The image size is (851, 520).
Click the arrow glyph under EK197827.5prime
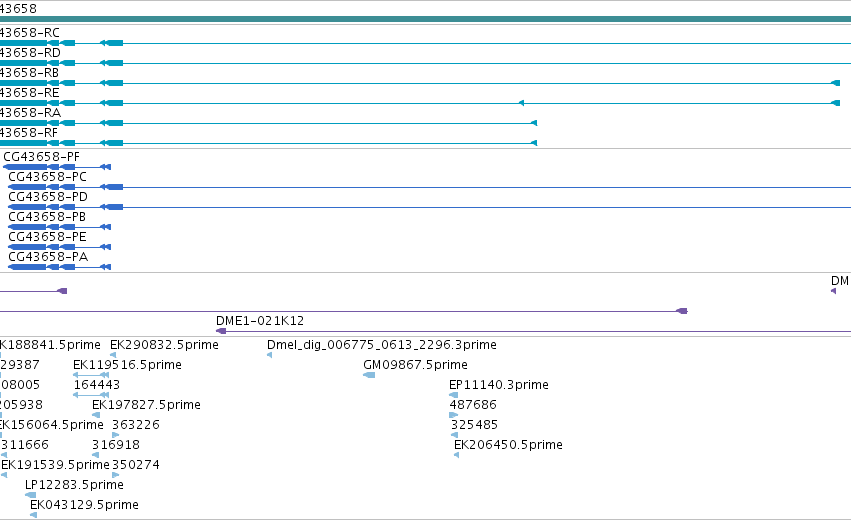[96, 415]
